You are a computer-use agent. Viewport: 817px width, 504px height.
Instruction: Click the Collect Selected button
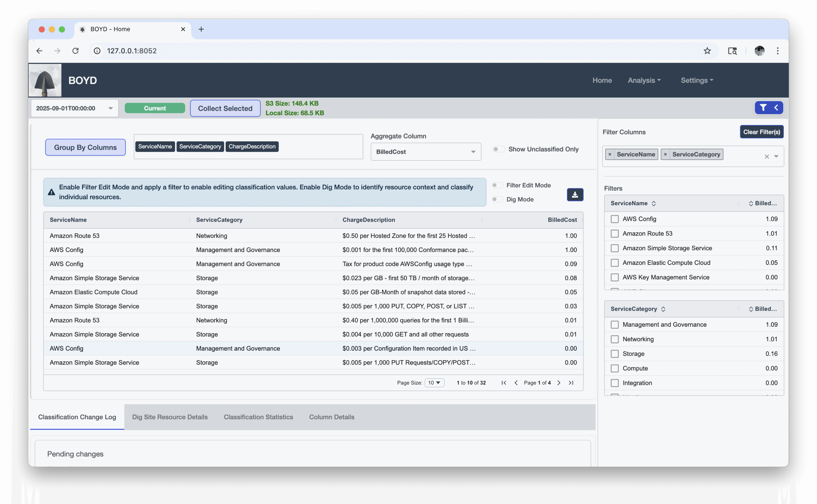pos(225,108)
